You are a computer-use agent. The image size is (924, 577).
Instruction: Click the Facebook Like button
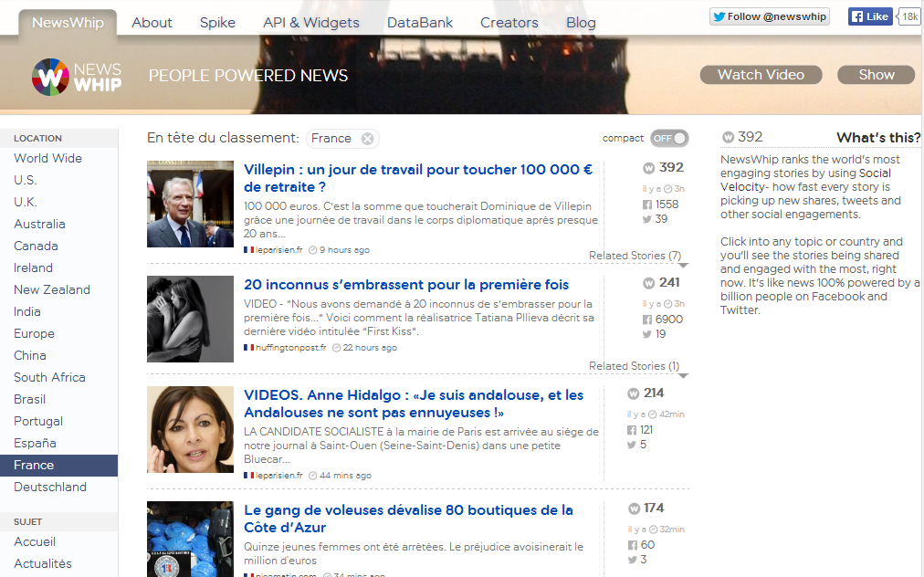coord(870,16)
